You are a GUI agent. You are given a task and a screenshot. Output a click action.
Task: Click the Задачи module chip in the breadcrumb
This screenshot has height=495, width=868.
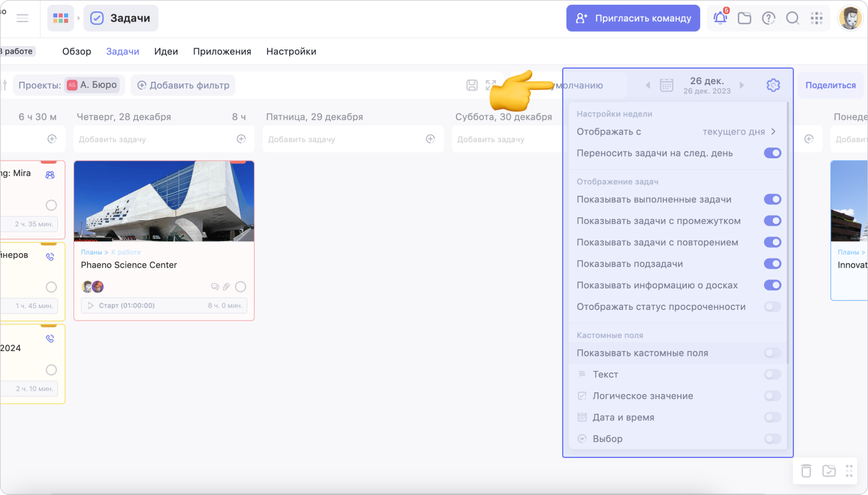pyautogui.click(x=121, y=19)
